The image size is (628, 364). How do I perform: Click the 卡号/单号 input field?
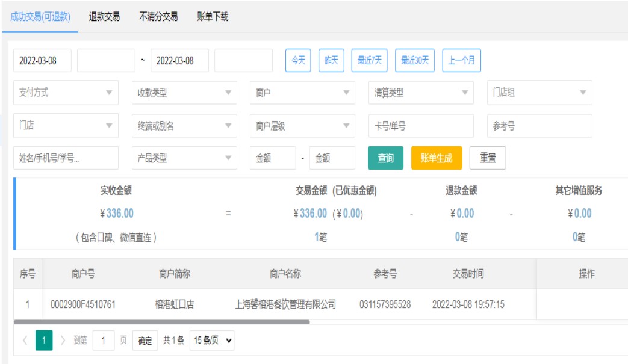click(x=421, y=126)
